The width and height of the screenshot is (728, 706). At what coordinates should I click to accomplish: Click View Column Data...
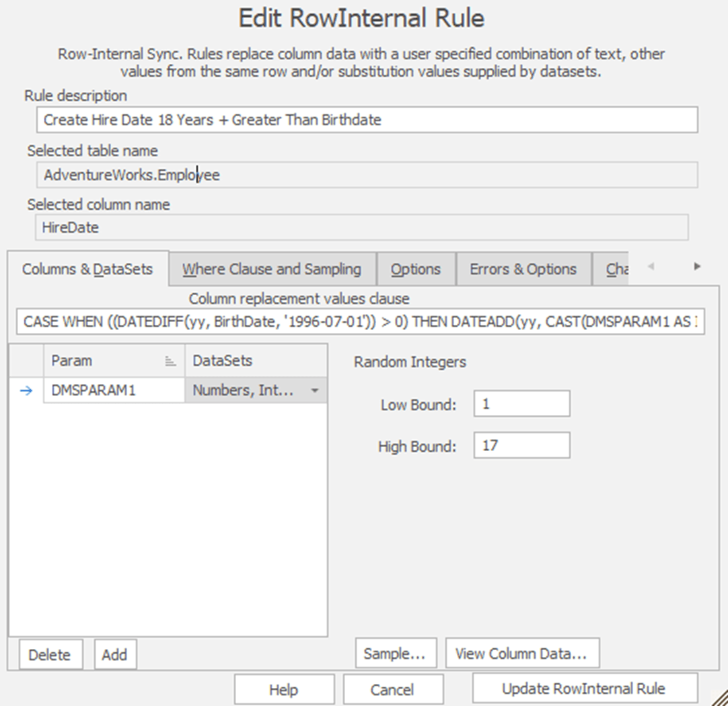(x=522, y=652)
